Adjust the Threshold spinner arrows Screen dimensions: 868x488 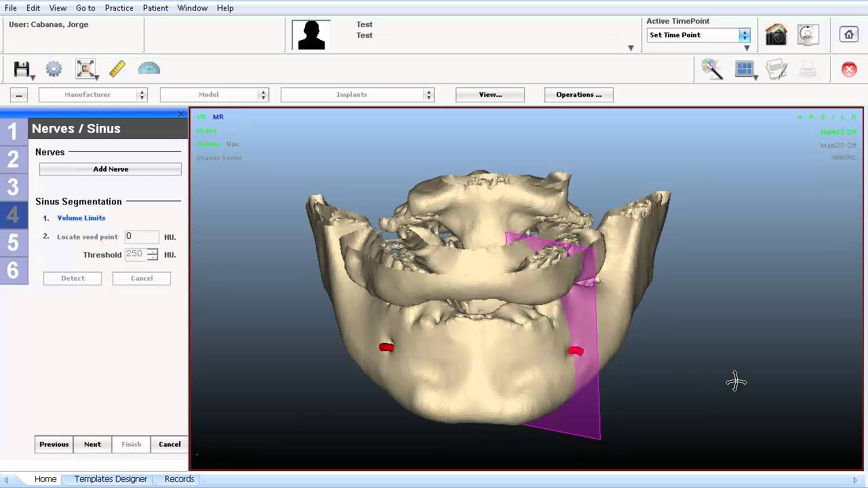click(x=153, y=255)
